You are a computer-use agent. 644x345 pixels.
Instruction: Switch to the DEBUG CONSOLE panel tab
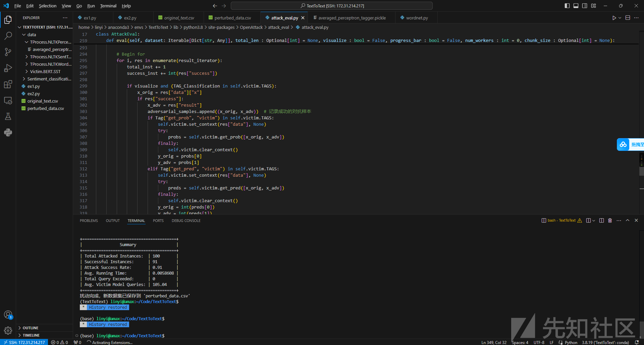(x=186, y=221)
